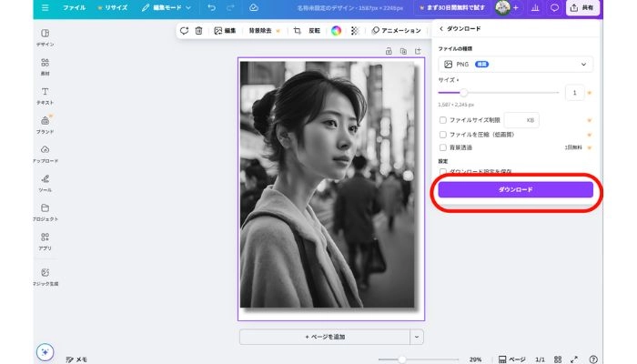Viewport: 637px width, 364px height.
Task: Open the メモ notes
Action: click(x=76, y=359)
